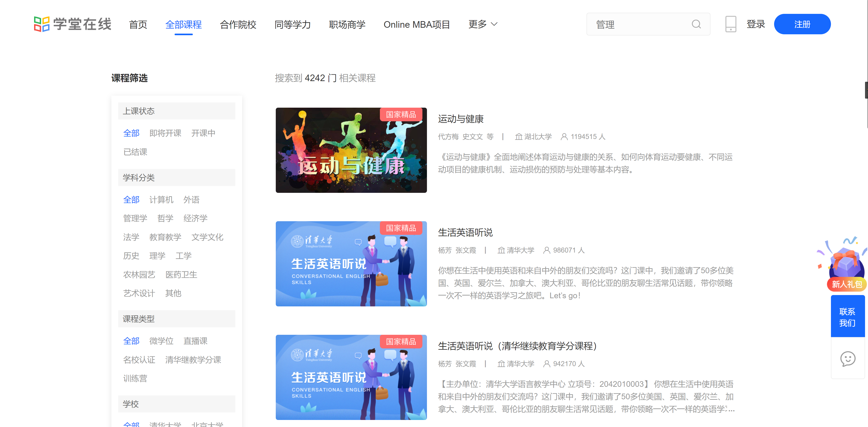Filter by 医药卫生 subject
The height and width of the screenshot is (427, 868).
coord(181,274)
